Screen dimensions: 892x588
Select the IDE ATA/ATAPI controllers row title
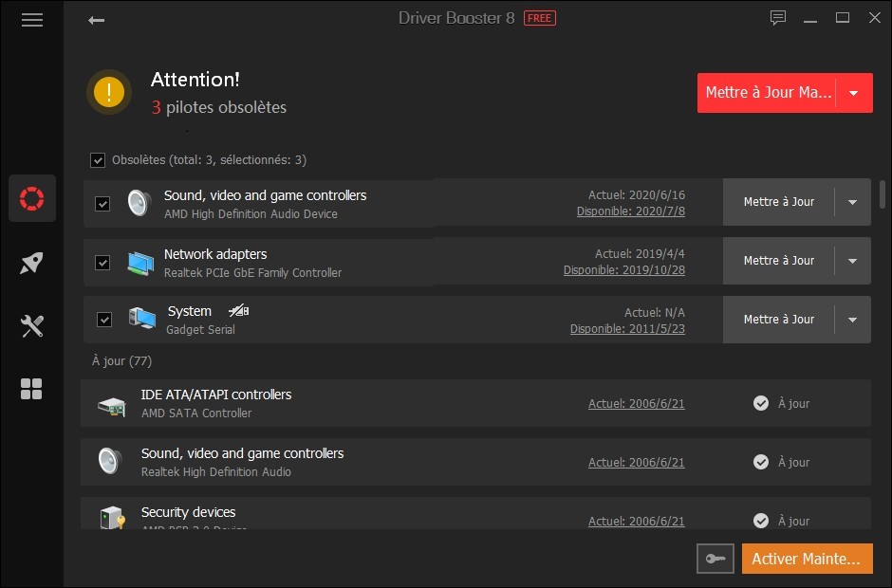click(x=216, y=395)
